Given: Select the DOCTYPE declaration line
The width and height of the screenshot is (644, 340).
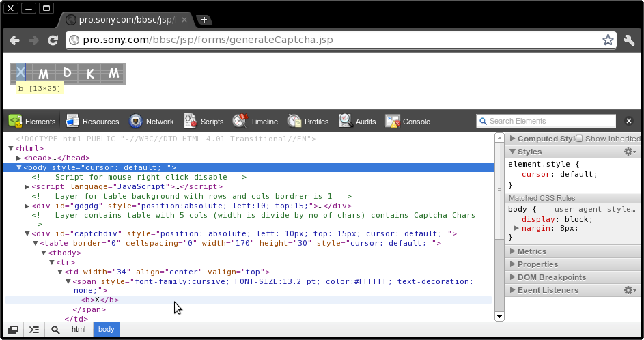Looking at the screenshot, I should tap(165, 139).
